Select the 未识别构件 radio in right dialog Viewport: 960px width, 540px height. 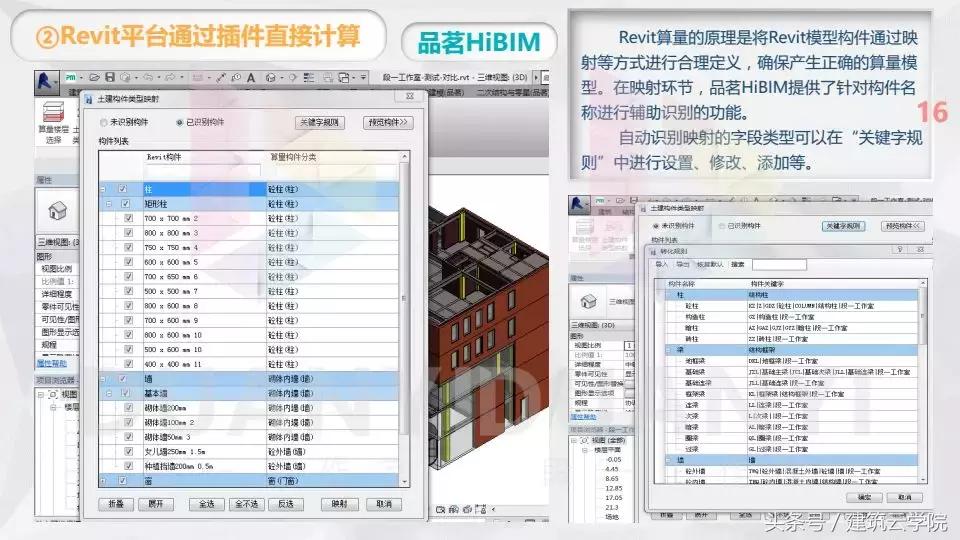click(x=656, y=226)
